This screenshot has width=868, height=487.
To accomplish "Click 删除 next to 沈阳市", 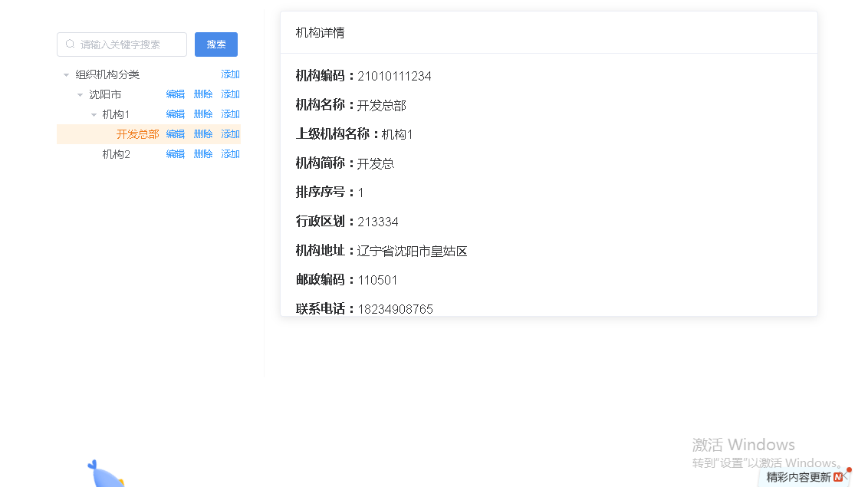I will click(202, 94).
